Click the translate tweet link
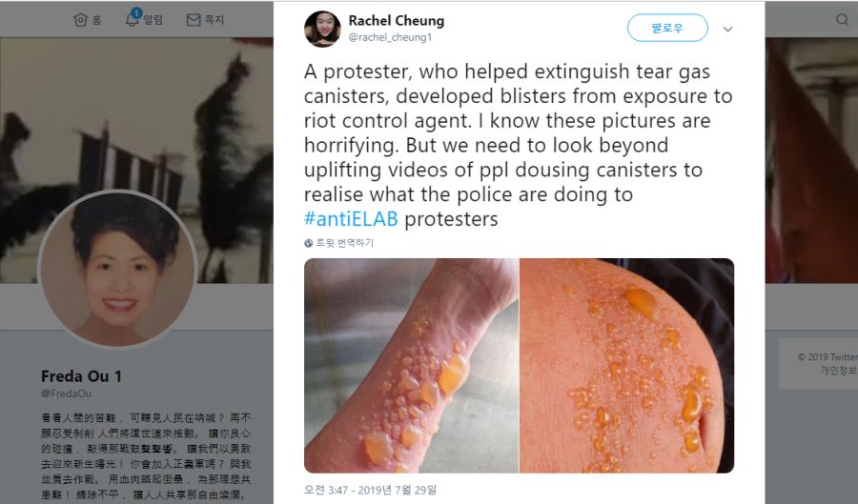The height and width of the screenshot is (504, 858). point(345,243)
